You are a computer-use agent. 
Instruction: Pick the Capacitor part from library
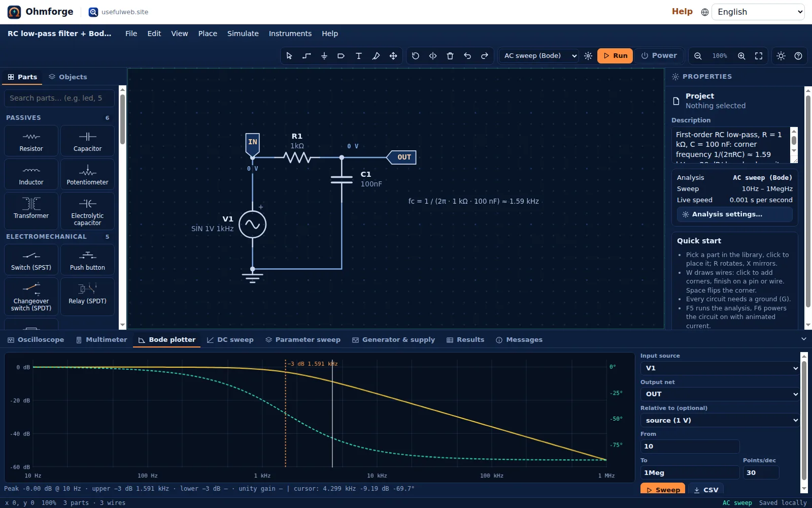[87, 141]
